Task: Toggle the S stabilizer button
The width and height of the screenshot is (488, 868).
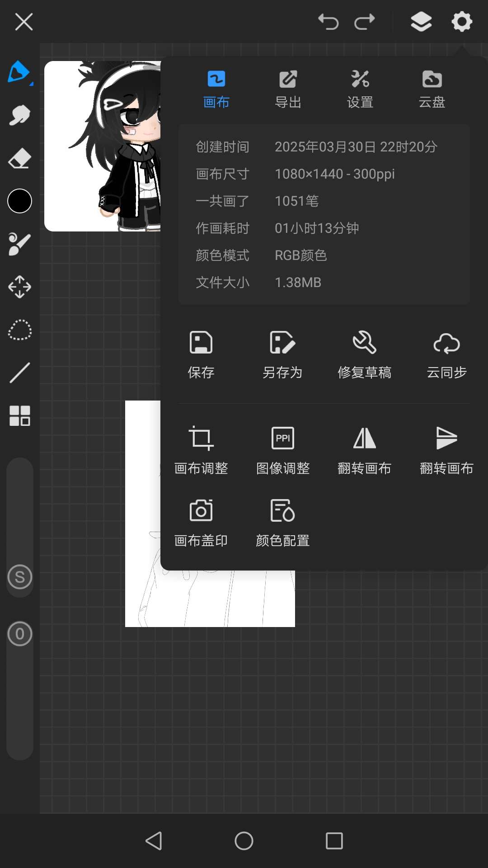Action: click(20, 577)
